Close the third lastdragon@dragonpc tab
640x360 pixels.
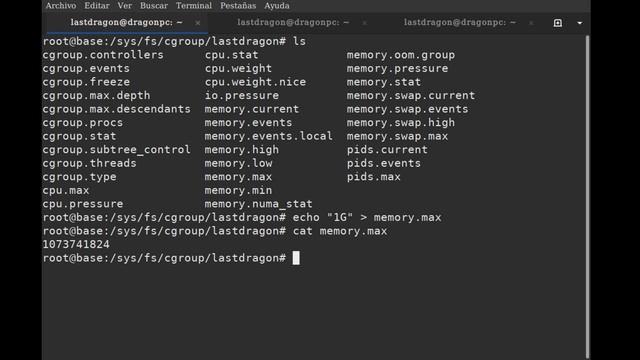point(531,23)
